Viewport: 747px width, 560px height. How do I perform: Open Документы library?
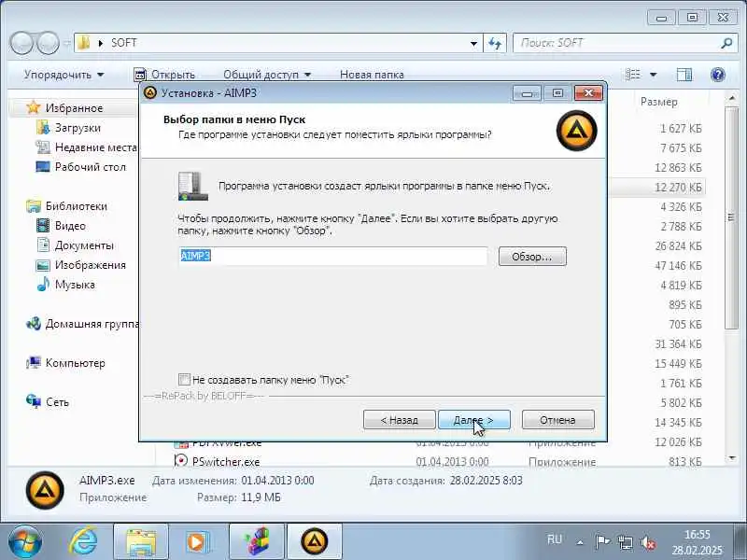(84, 245)
